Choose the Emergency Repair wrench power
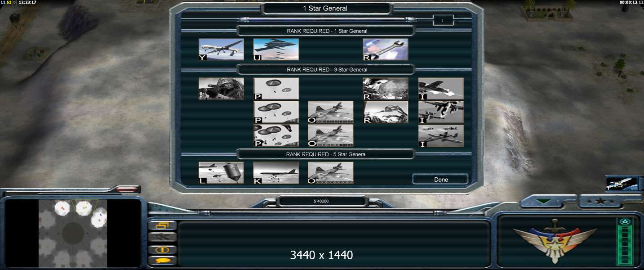 click(x=386, y=49)
